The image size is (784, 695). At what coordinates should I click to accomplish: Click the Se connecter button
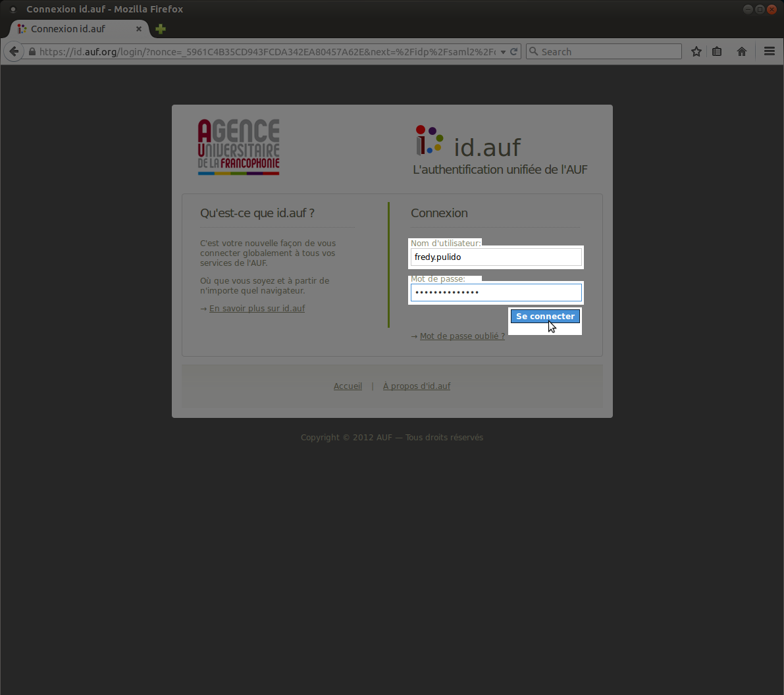(x=545, y=316)
